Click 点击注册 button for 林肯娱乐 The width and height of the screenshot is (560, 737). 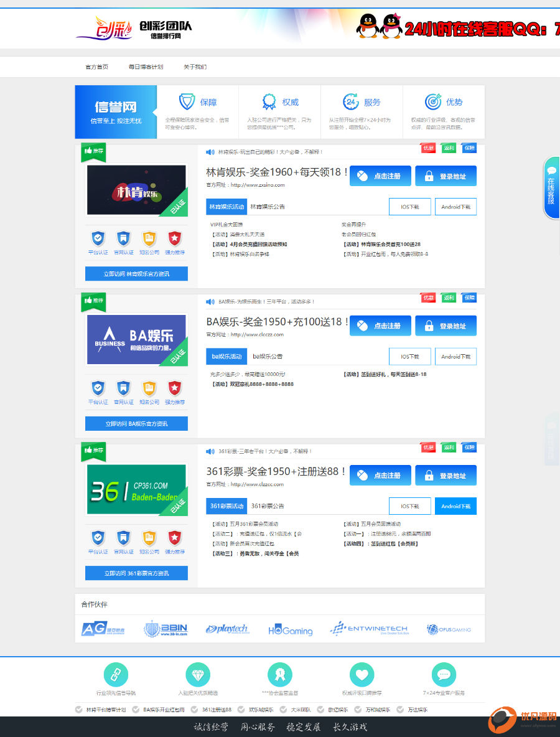pos(381,176)
